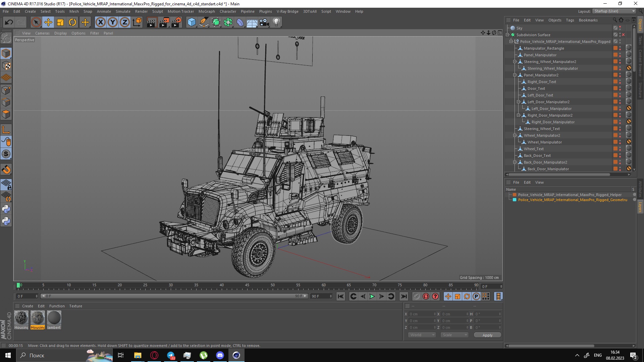Screen dimensions: 644x362
Task: Collapse the Panel_Manipulator2 tree node
Action: 515,75
